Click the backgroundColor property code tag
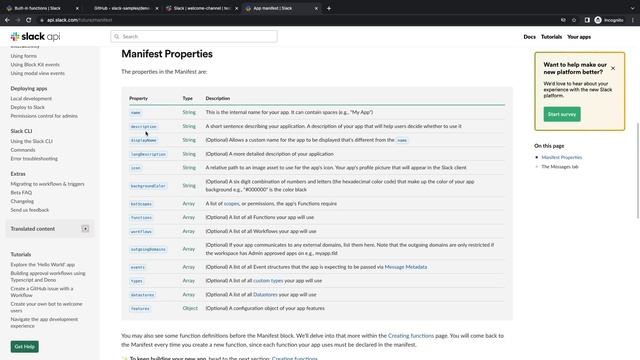 pos(148,186)
